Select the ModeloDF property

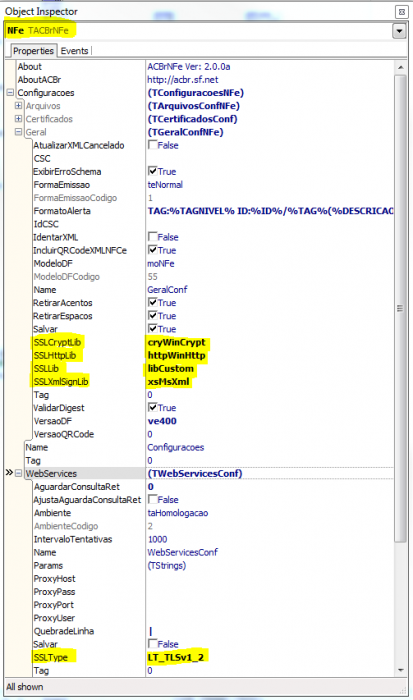click(53, 263)
